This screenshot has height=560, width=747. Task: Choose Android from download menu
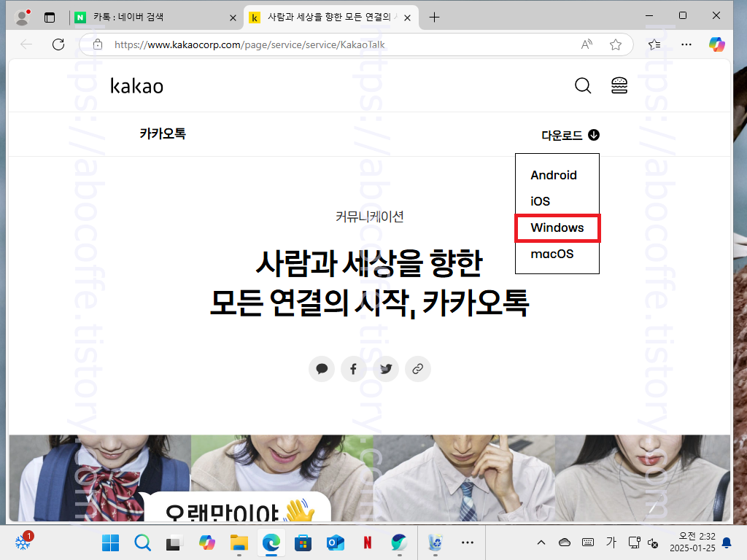coord(554,175)
